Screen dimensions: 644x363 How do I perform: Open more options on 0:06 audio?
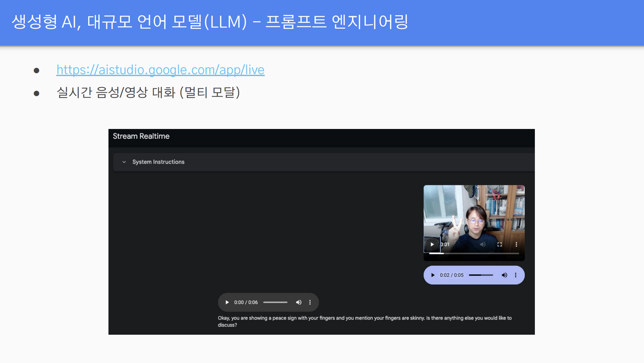click(x=310, y=302)
